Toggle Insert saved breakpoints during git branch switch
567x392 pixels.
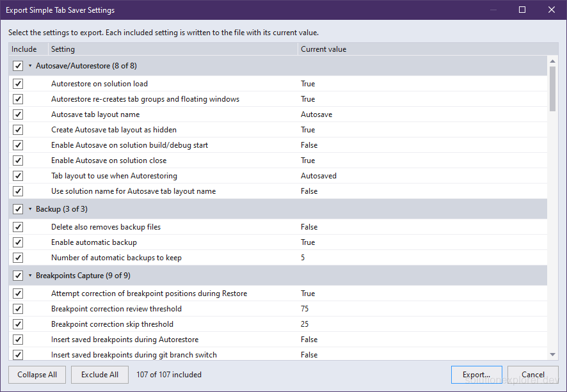(18, 355)
